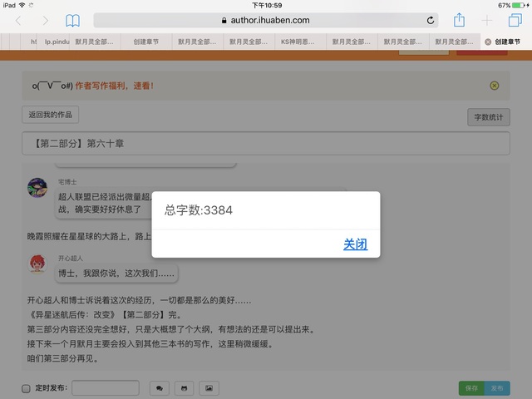Reload the page in address bar
Image resolution: width=532 pixels, height=399 pixels.
[431, 21]
